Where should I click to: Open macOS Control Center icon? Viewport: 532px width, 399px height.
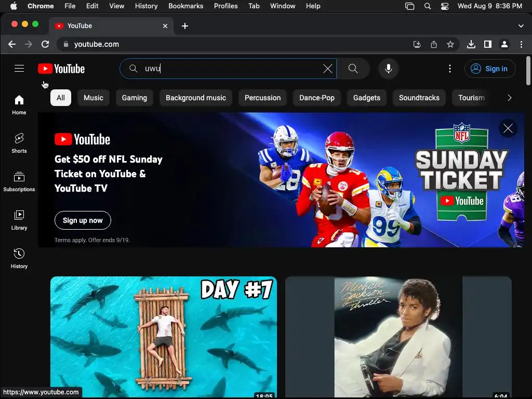click(445, 6)
